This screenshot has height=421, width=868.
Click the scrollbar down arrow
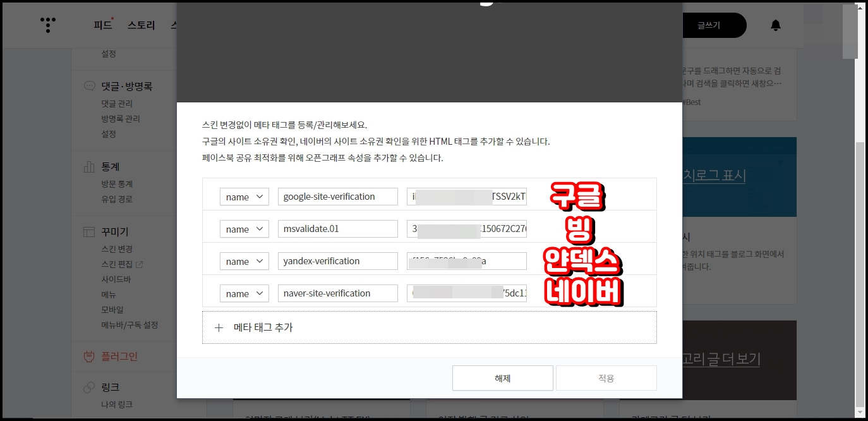[x=860, y=412]
